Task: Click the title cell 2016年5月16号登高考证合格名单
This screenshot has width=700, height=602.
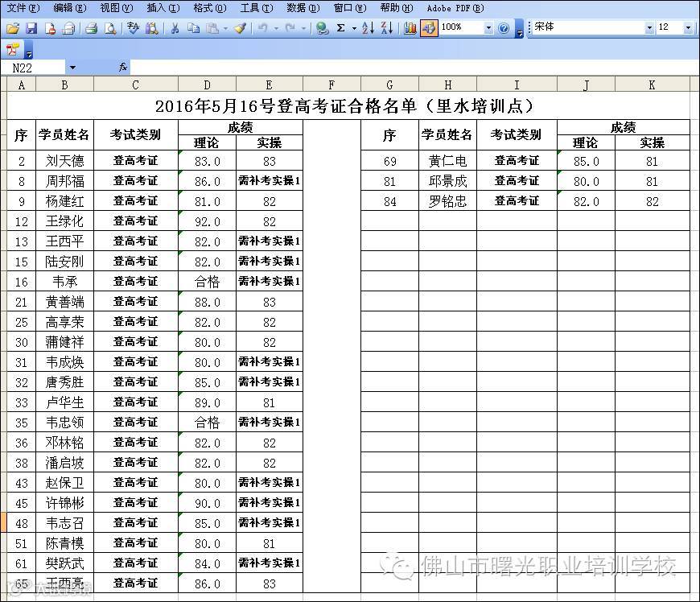Action: 348,106
